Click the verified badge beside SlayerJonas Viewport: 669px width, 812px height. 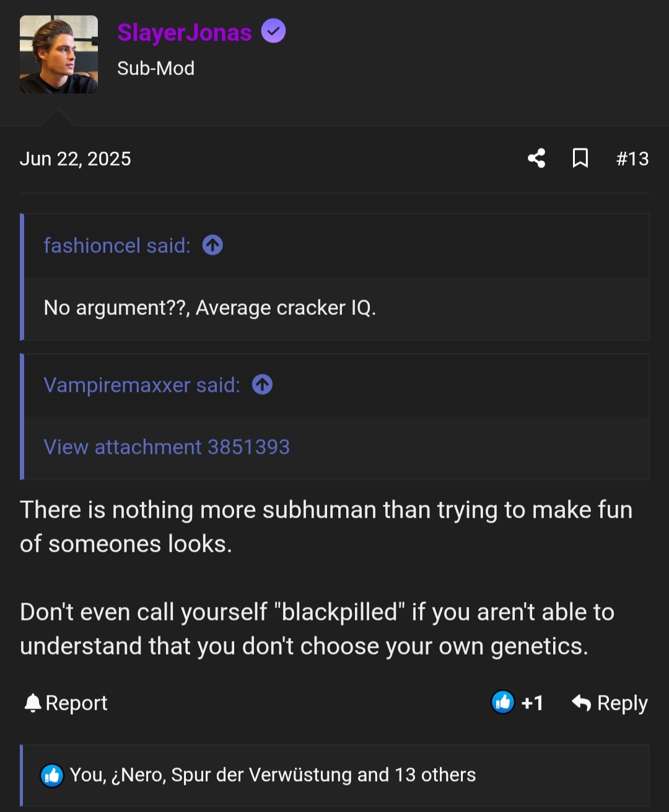(273, 31)
